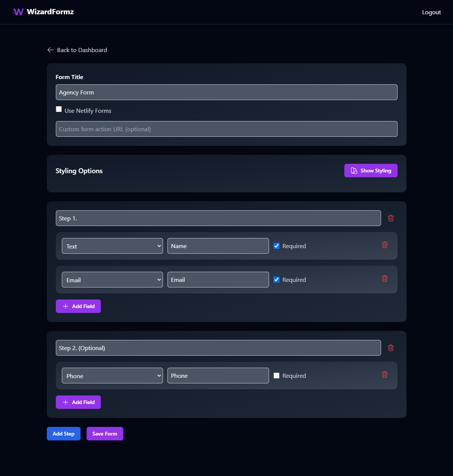
Task: Delete Step 2 using its trash icon
Action: 390,348
